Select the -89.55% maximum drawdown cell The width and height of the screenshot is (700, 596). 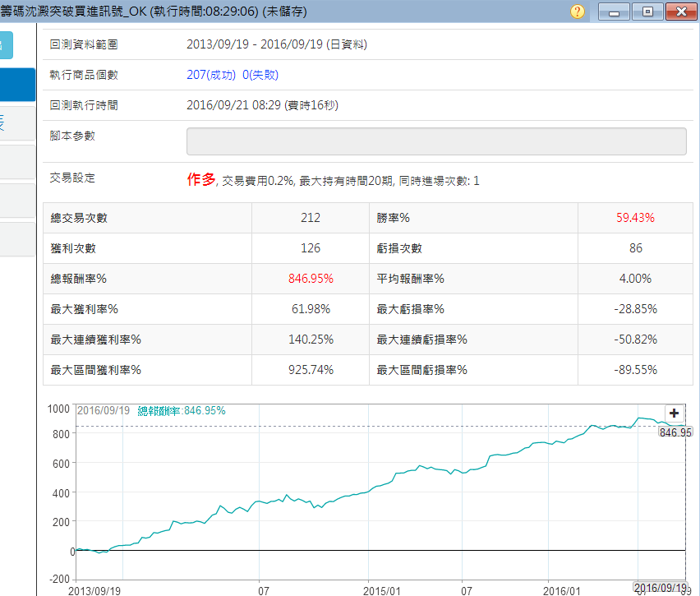click(635, 370)
